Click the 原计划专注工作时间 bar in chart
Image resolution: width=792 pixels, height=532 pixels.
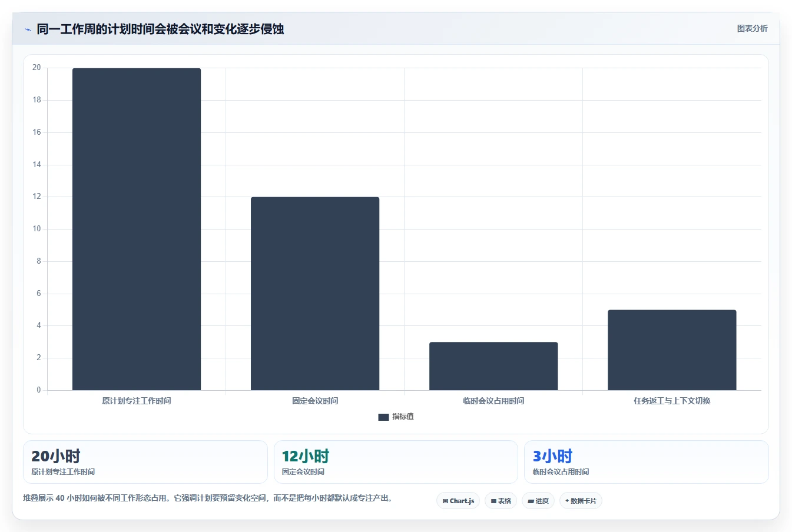(x=137, y=229)
